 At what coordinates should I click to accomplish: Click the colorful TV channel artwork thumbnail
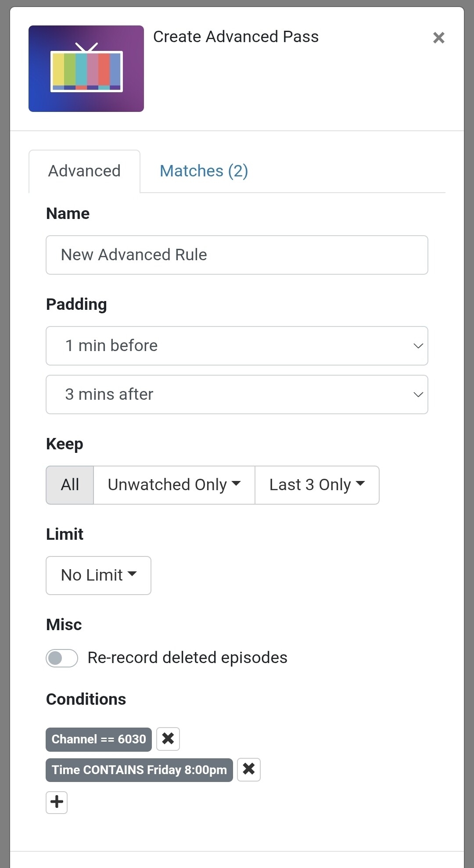point(86,68)
